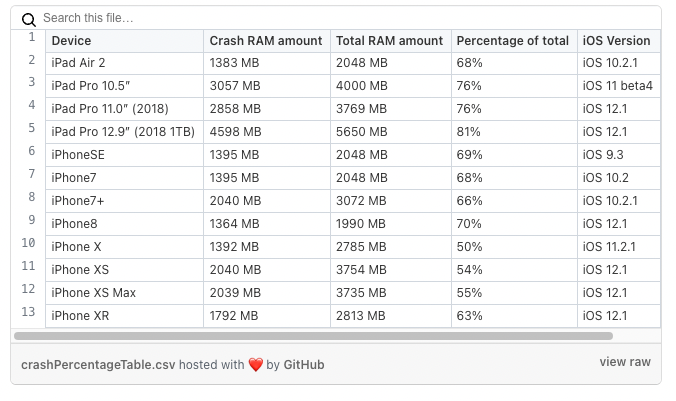Click the 2858 MB crash RAM cell
The width and height of the screenshot is (676, 401).
coord(267,109)
